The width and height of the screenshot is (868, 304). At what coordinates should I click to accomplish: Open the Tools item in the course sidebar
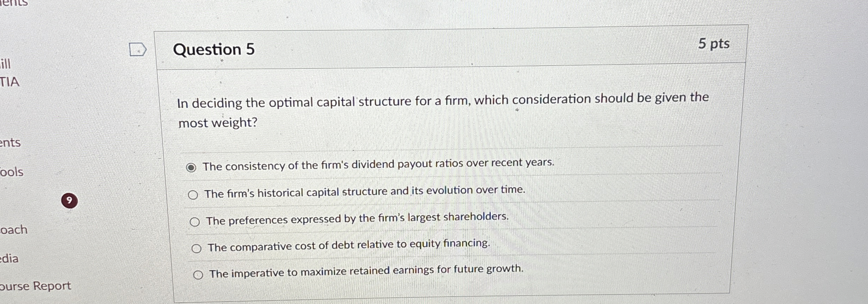pyautogui.click(x=11, y=172)
